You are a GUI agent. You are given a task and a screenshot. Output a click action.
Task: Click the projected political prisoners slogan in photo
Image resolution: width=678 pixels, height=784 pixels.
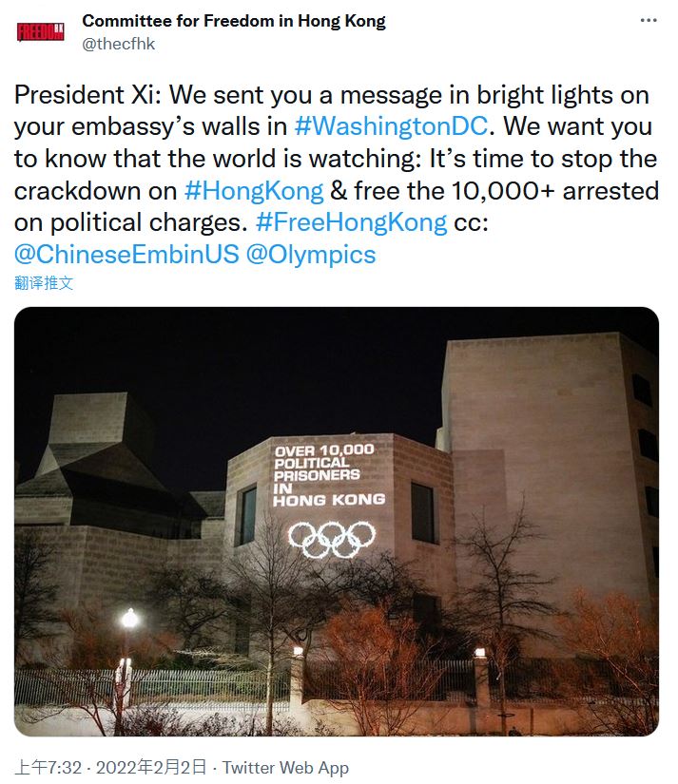point(328,474)
